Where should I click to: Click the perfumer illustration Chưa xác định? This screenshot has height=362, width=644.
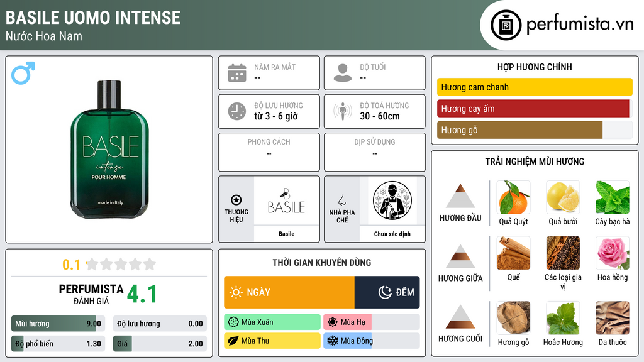[392, 201]
